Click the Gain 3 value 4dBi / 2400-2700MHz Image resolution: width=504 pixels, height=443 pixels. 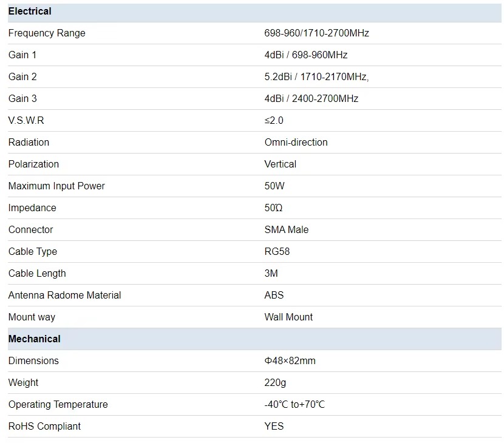pos(311,99)
